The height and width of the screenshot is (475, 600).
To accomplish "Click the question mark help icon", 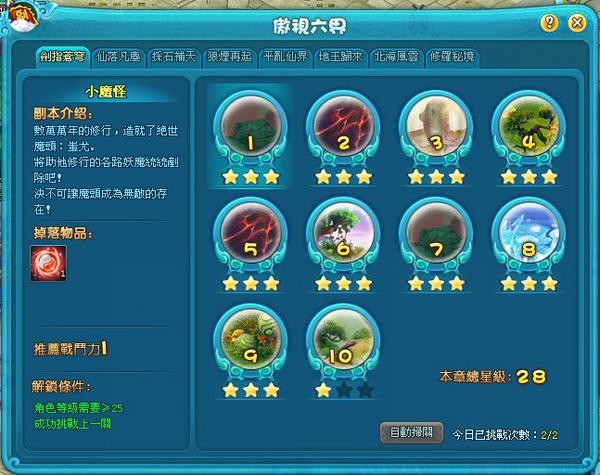I will click(549, 23).
